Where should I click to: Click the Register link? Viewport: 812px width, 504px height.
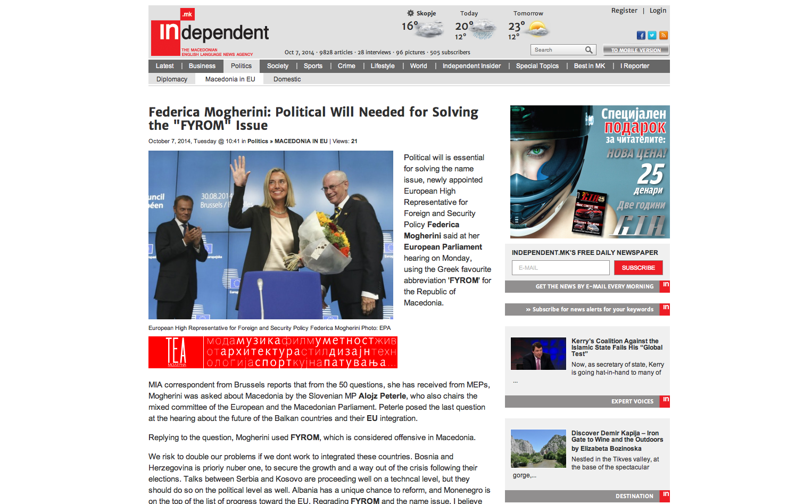pyautogui.click(x=624, y=11)
